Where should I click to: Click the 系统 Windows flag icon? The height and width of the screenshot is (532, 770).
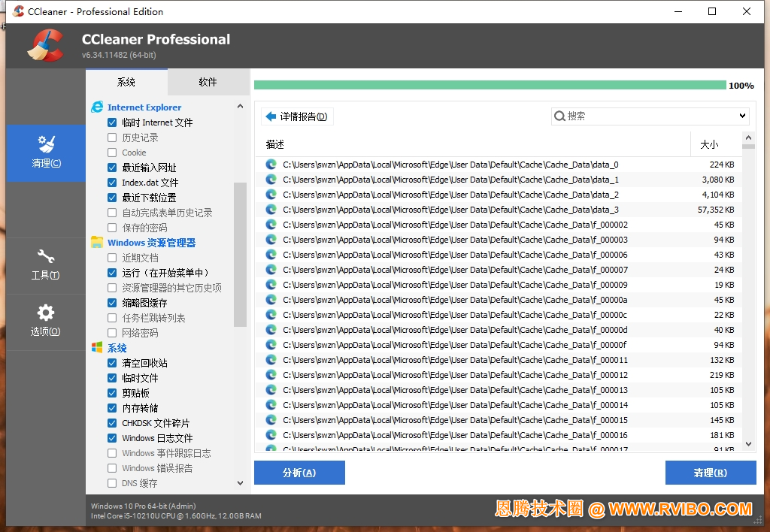coord(97,348)
